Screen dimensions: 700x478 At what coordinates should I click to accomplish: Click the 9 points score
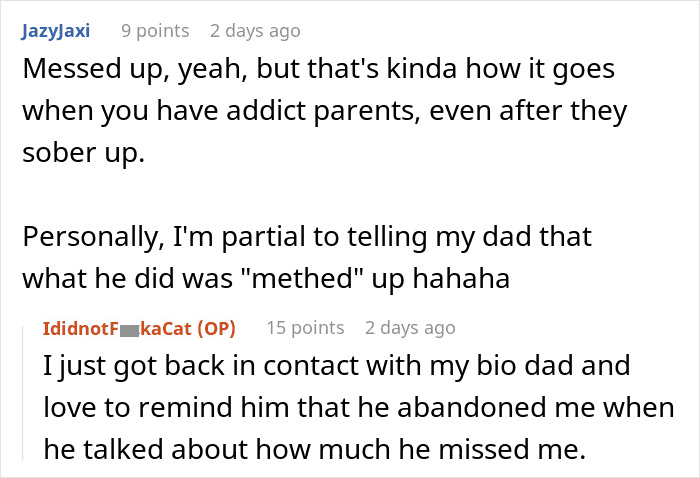click(x=154, y=31)
